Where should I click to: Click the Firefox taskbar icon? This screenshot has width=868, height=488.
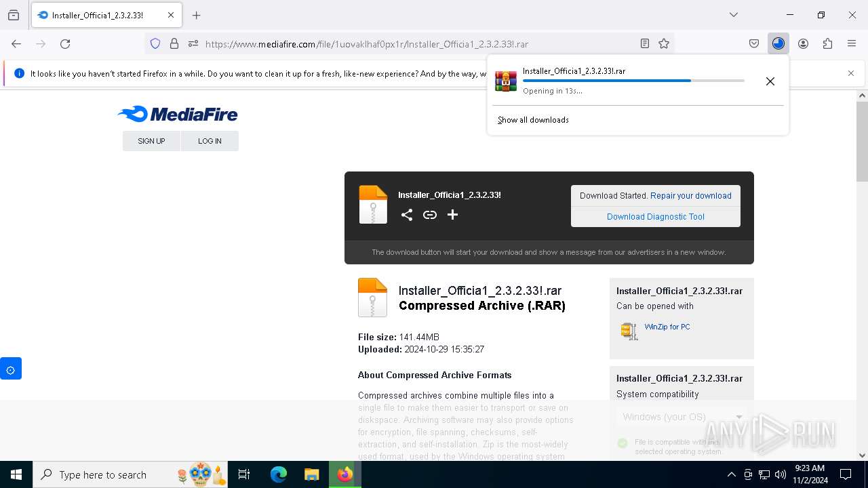pyautogui.click(x=344, y=474)
